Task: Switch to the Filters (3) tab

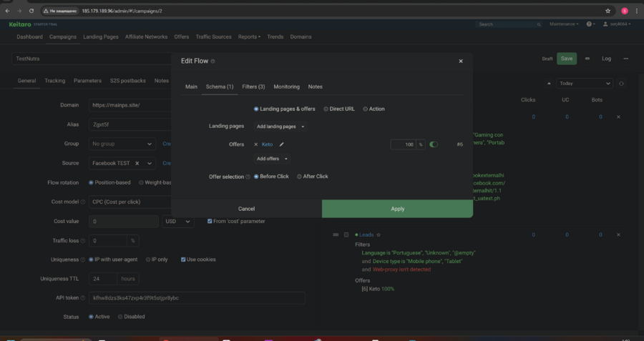Action: (x=253, y=87)
